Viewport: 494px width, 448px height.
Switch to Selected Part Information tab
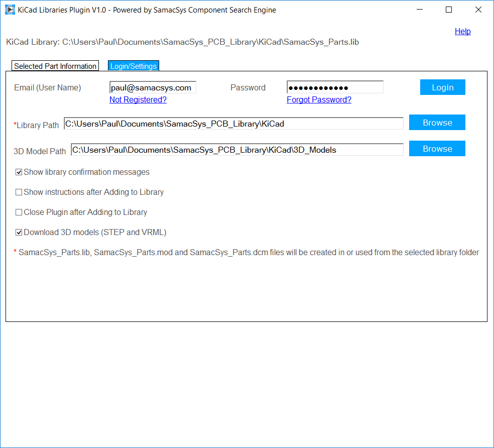pyautogui.click(x=55, y=66)
